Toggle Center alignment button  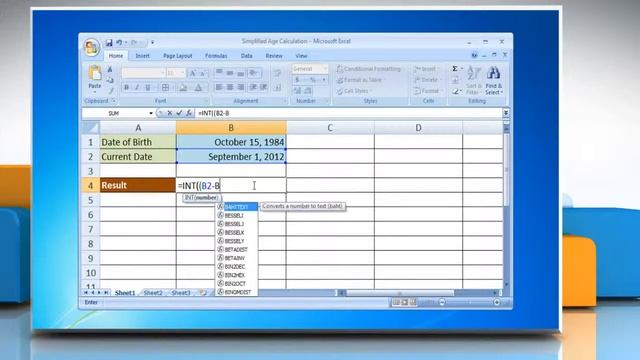pyautogui.click(x=230, y=87)
